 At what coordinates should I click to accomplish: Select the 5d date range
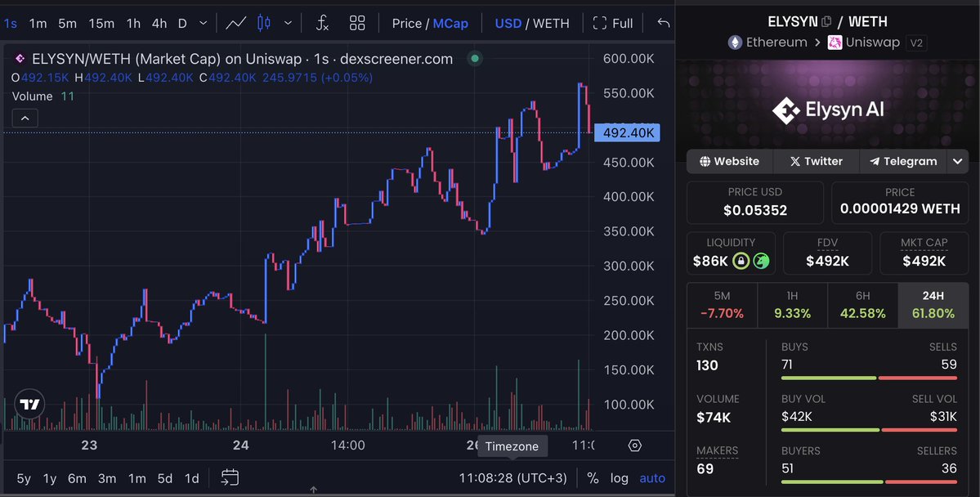[x=165, y=478]
